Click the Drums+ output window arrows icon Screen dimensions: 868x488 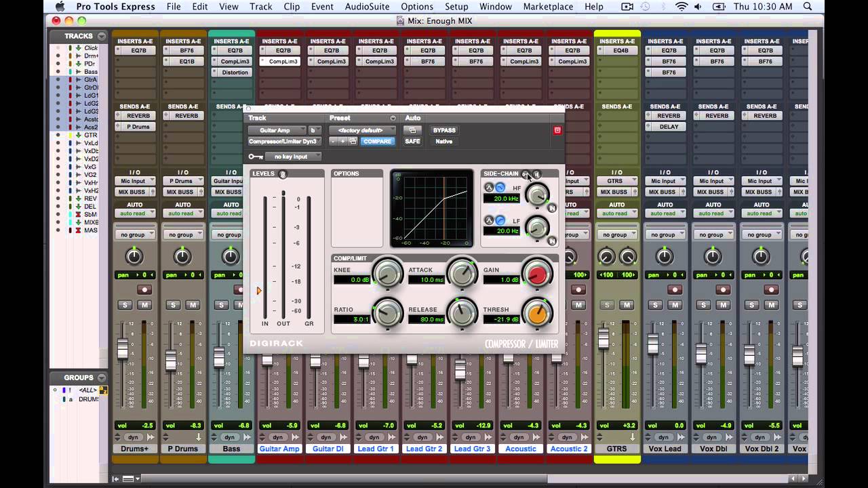151,437
